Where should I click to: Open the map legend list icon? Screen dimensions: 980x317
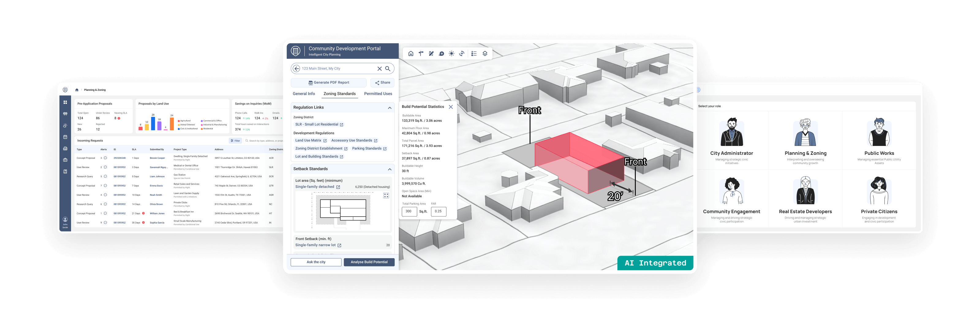[x=474, y=54]
